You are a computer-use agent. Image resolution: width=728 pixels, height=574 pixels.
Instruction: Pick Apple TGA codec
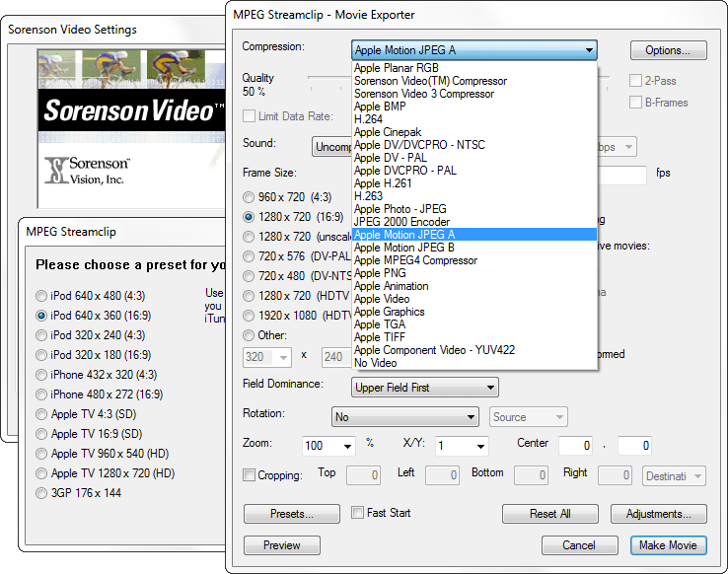pos(474,324)
